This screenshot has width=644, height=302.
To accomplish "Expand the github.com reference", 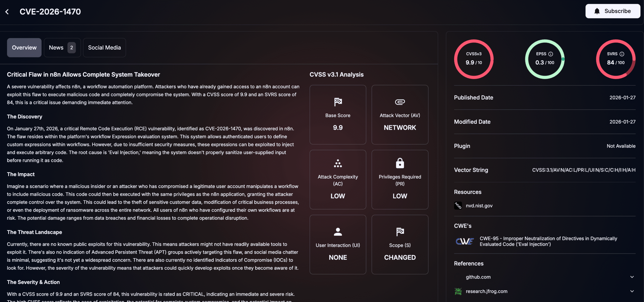I will (632, 277).
